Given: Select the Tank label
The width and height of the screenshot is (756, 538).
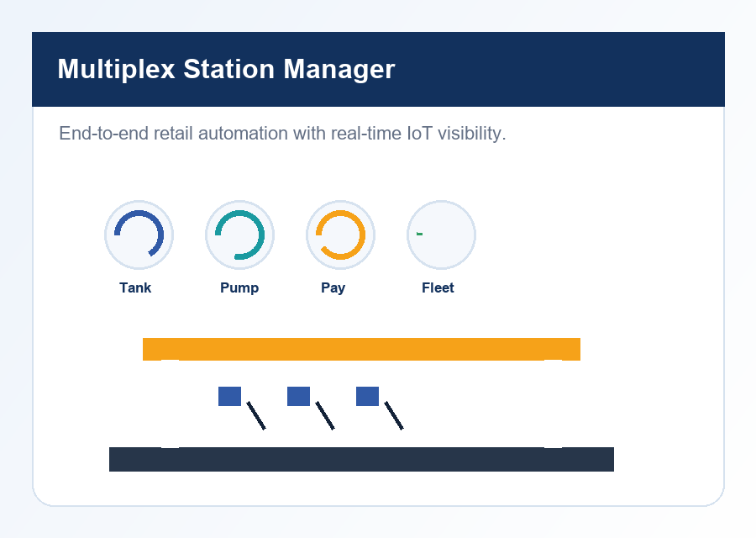Looking at the screenshot, I should (x=135, y=287).
